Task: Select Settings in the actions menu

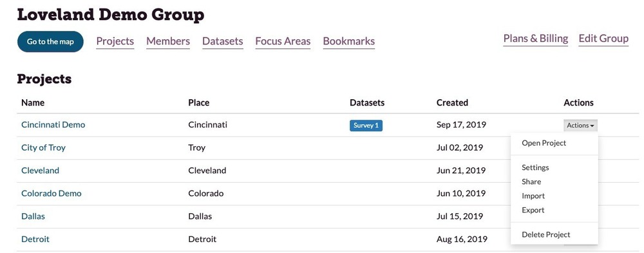Action: click(535, 167)
